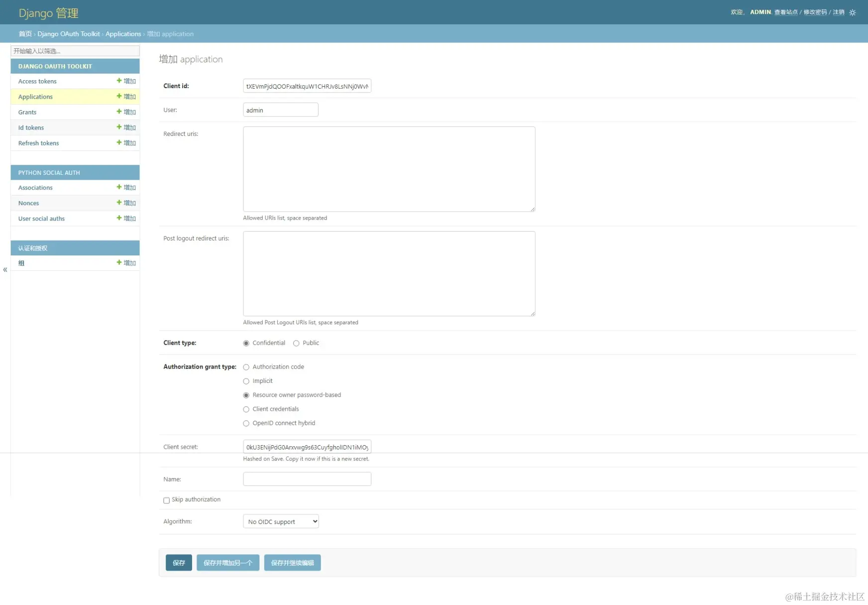Choose Authorization code grant type

[246, 367]
